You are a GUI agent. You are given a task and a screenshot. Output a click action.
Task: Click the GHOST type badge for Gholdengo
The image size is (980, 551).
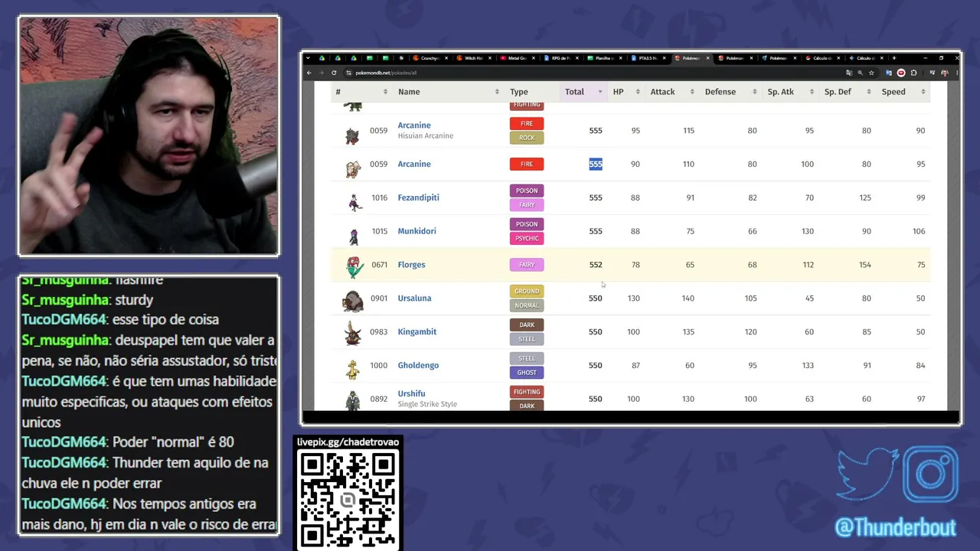[527, 373]
